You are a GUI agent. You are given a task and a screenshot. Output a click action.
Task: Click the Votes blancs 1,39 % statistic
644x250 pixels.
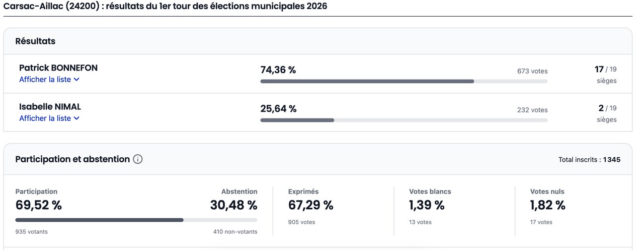(427, 205)
